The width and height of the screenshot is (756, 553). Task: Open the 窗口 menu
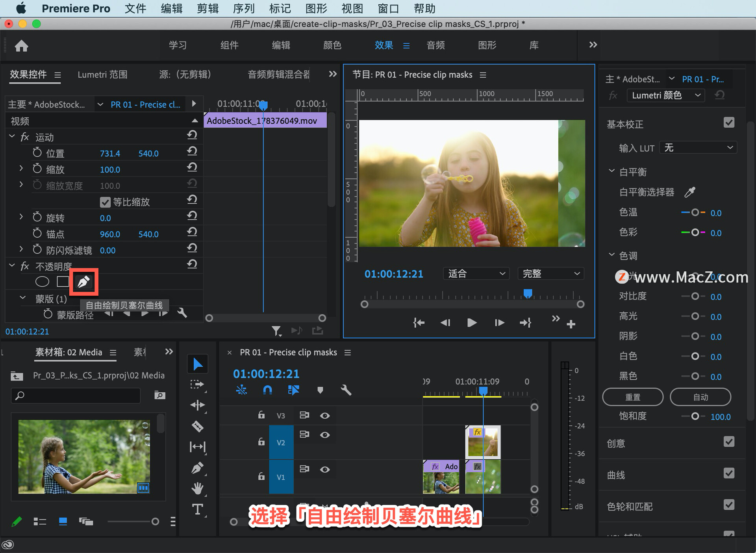(388, 8)
